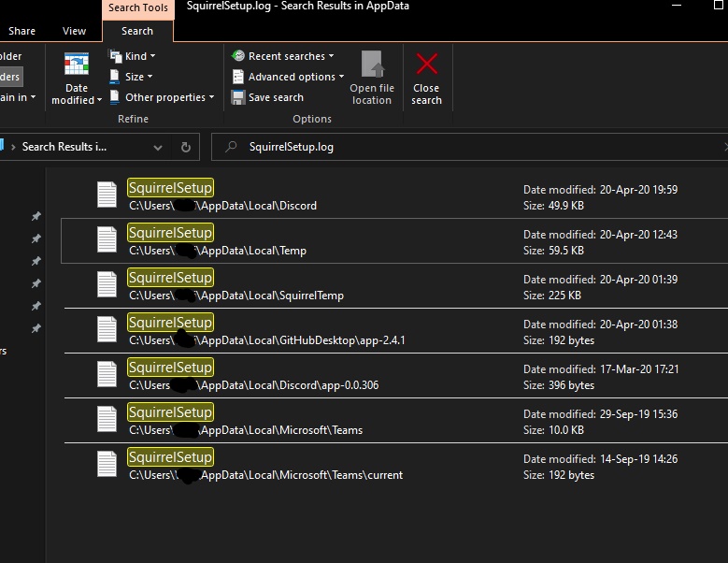Click file icon of the Local\Temp result

(107, 239)
